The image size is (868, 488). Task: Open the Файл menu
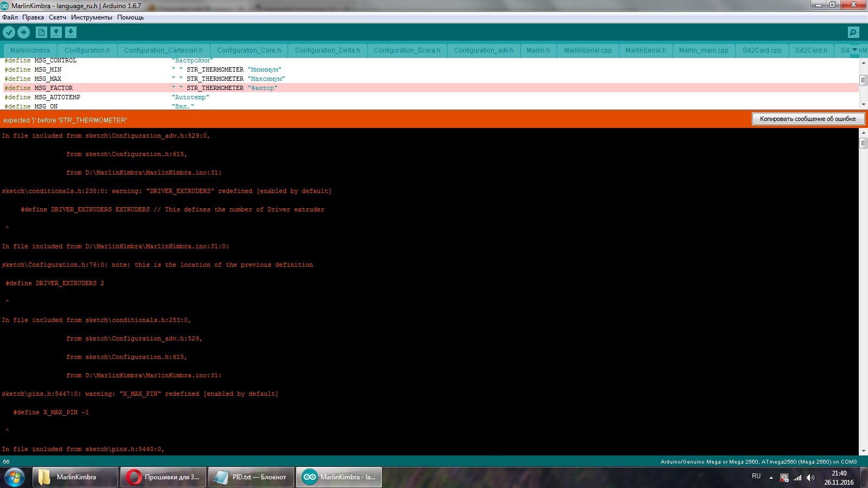click(10, 17)
